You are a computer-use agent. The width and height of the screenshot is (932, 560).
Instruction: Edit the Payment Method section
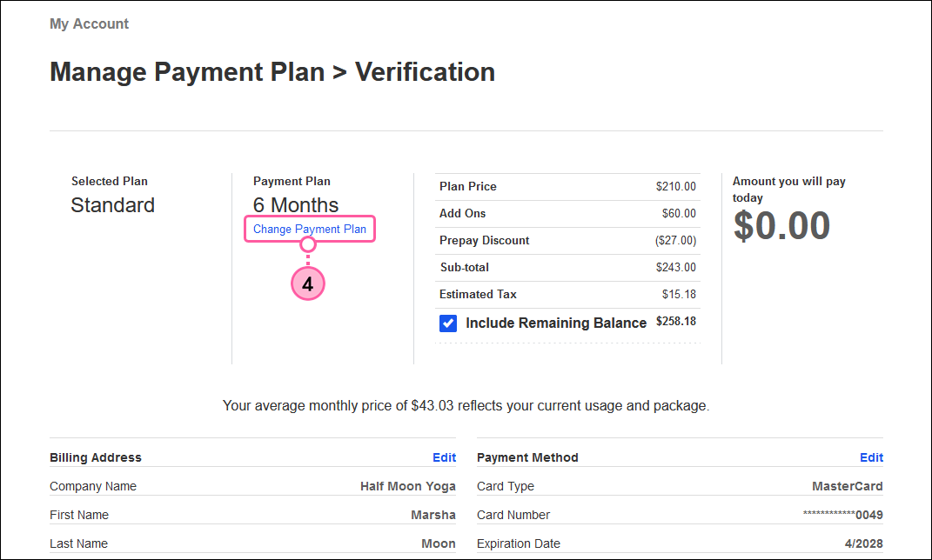pos(871,457)
